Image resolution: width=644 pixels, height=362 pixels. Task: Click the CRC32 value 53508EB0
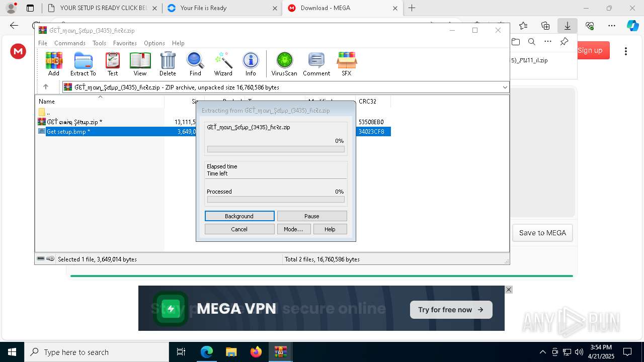click(x=371, y=122)
